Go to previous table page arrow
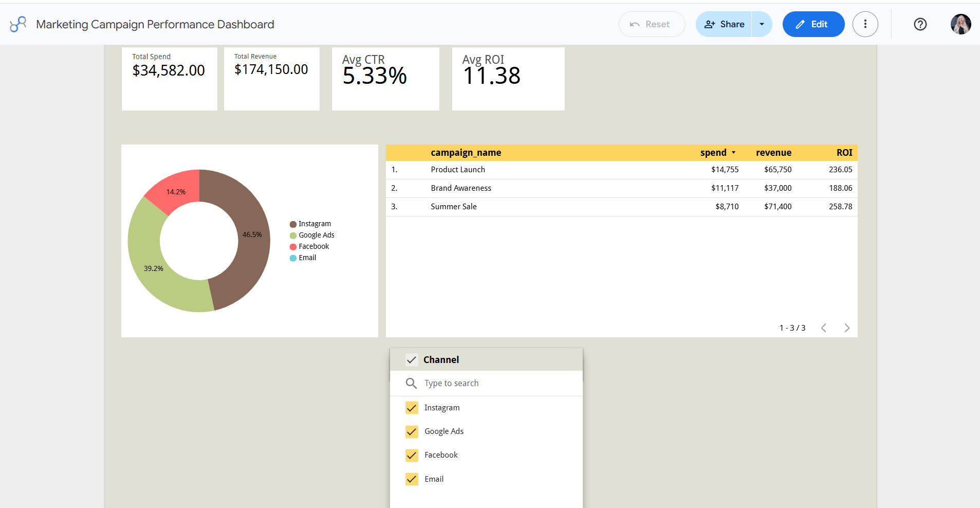This screenshot has height=508, width=980. [824, 328]
